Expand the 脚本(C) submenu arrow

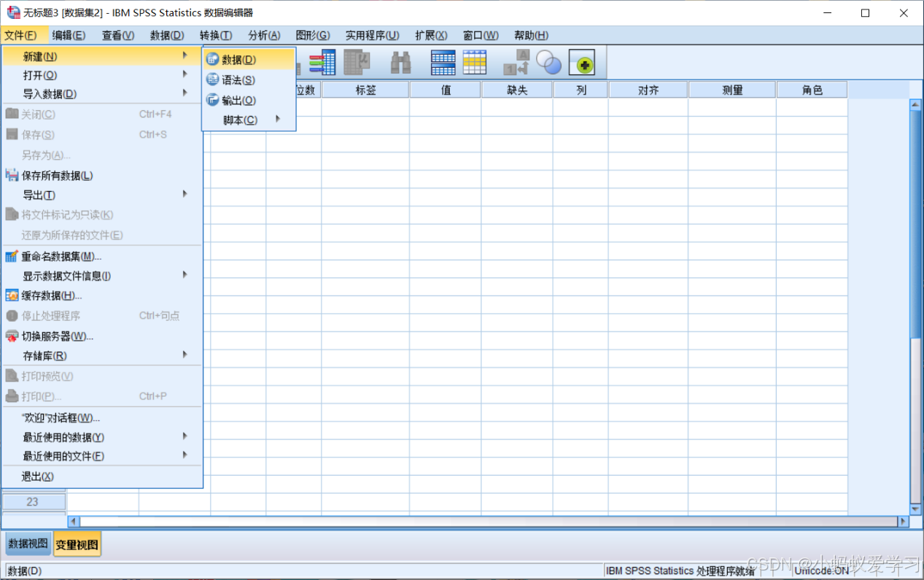click(x=278, y=119)
